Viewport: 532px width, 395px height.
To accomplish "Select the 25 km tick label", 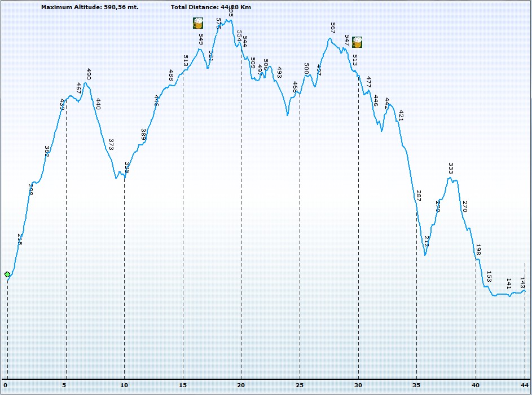I will [300, 385].
